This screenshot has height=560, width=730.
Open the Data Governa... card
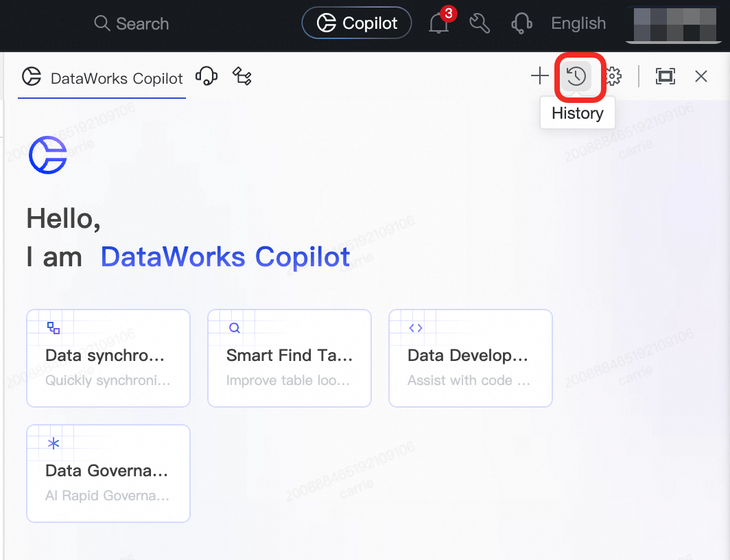(x=108, y=474)
